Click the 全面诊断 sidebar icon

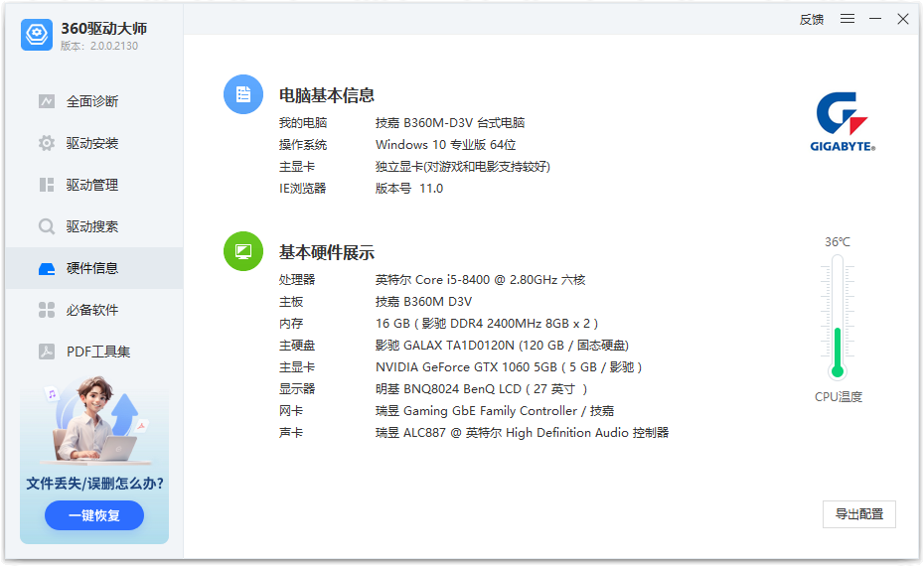47,101
